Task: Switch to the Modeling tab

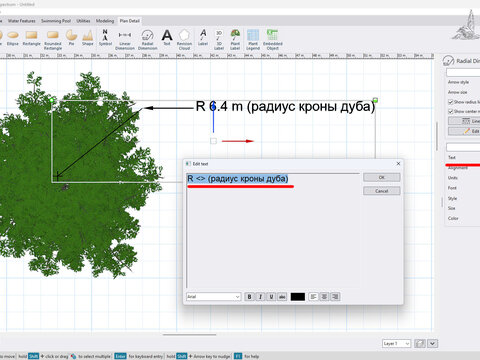Action: [105, 21]
